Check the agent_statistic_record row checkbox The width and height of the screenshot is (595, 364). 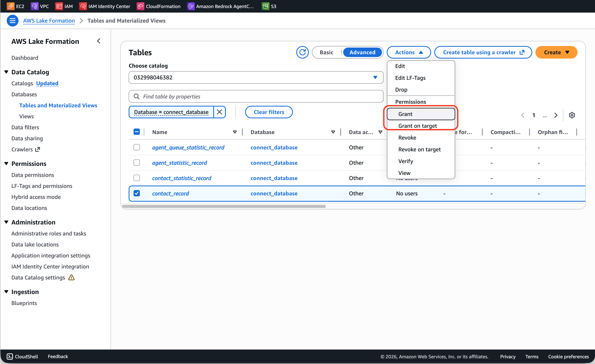coord(137,163)
